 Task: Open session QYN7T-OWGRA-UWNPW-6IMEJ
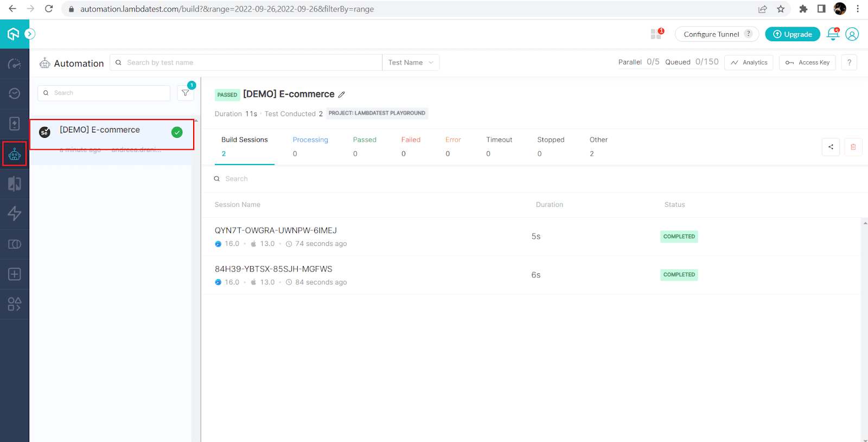coord(276,231)
